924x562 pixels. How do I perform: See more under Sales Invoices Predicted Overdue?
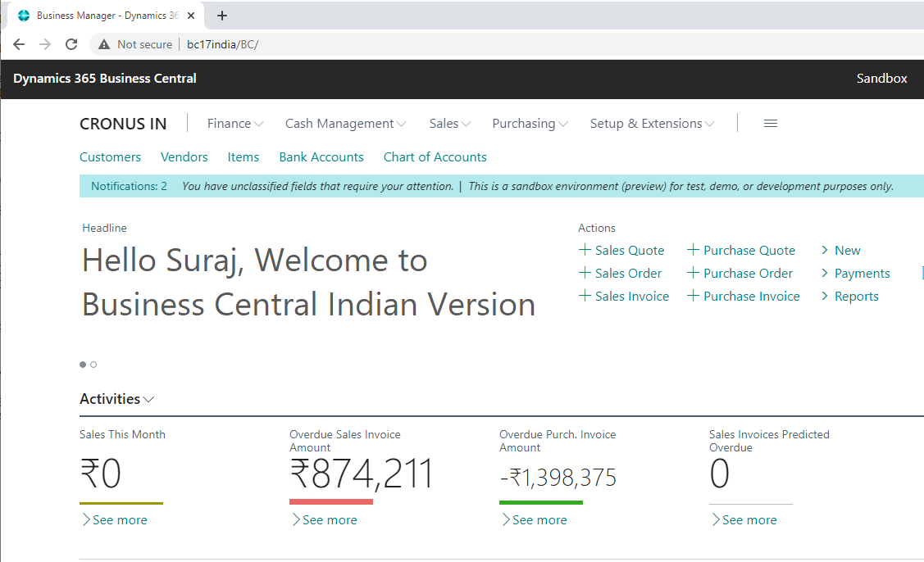coord(744,519)
